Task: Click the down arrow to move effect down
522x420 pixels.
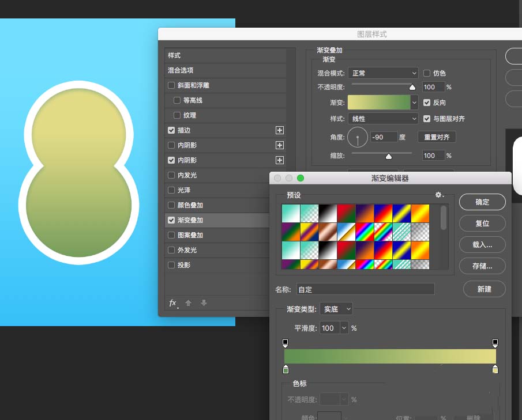Action: (x=204, y=302)
